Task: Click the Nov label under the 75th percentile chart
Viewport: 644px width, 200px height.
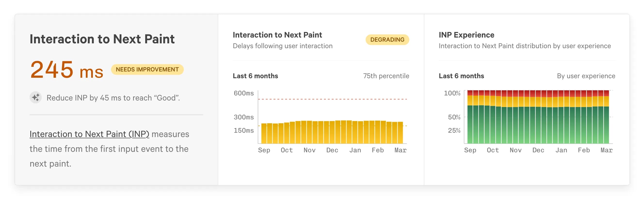Action: pyautogui.click(x=309, y=150)
